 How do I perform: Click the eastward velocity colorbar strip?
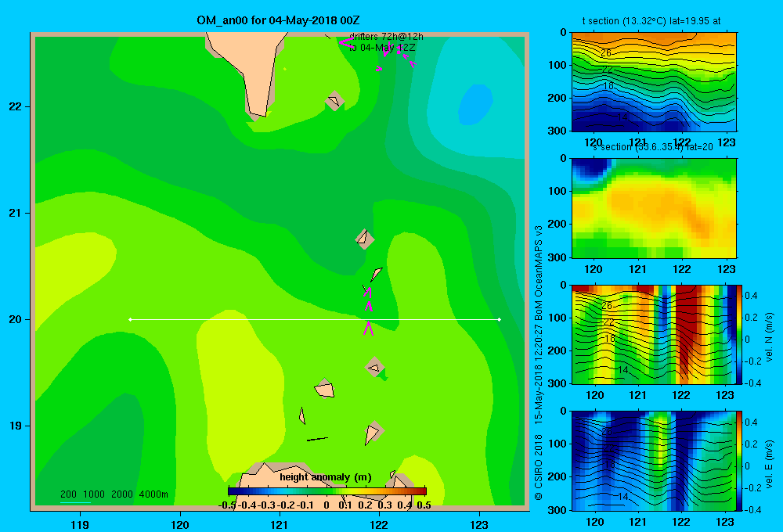tap(739, 461)
